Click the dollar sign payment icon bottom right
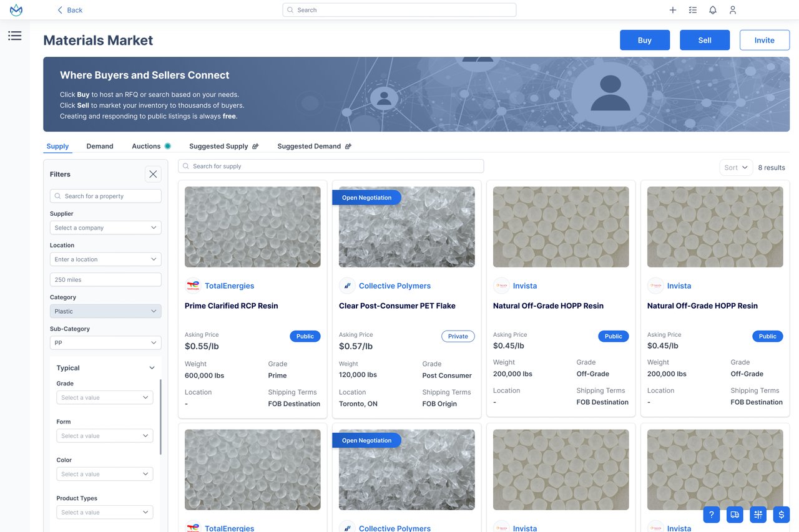Screen dimensions: 799x532 pos(781,515)
